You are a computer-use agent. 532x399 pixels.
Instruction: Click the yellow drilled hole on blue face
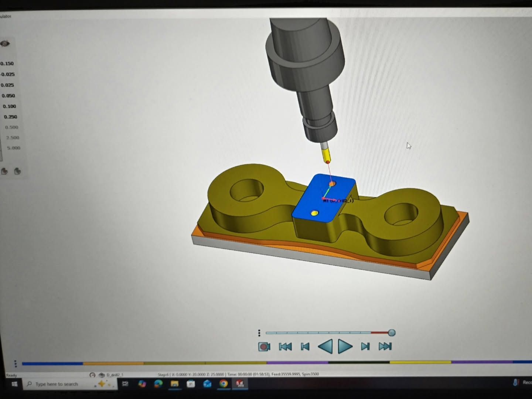[314, 213]
